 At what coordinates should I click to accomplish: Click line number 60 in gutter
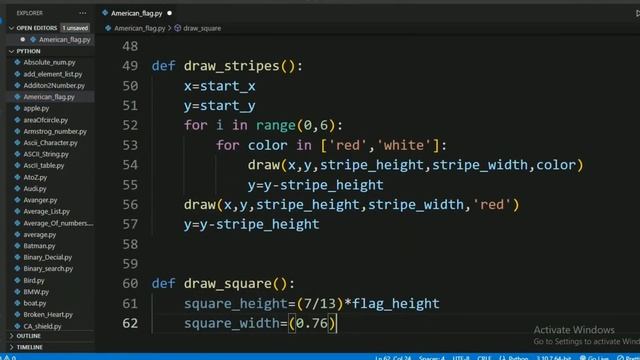point(130,283)
